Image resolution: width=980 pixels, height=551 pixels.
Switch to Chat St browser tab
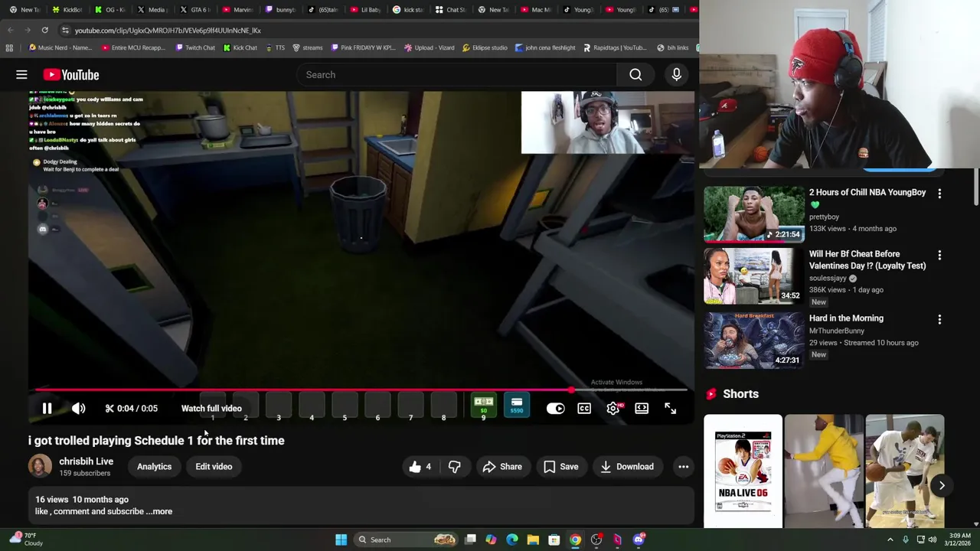[450, 10]
